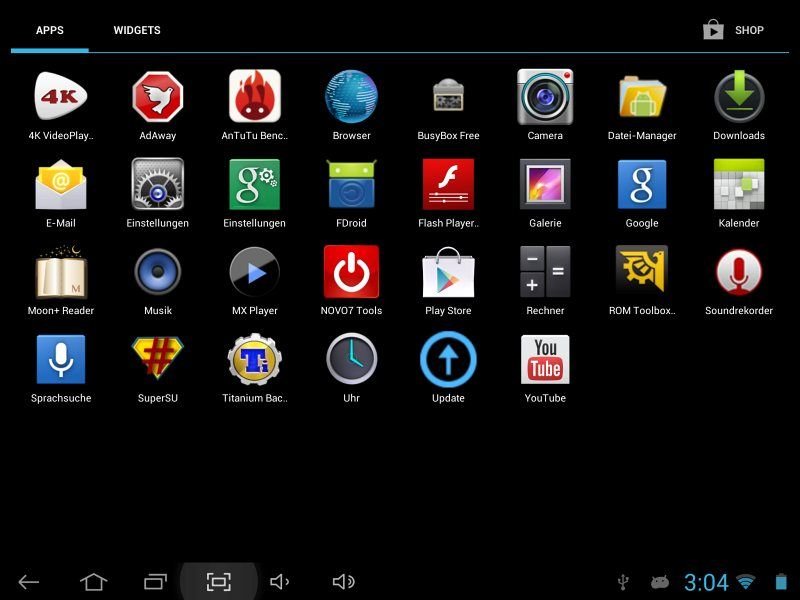This screenshot has height=600, width=800.
Task: Switch to the WIDGETS tab
Action: [x=137, y=30]
